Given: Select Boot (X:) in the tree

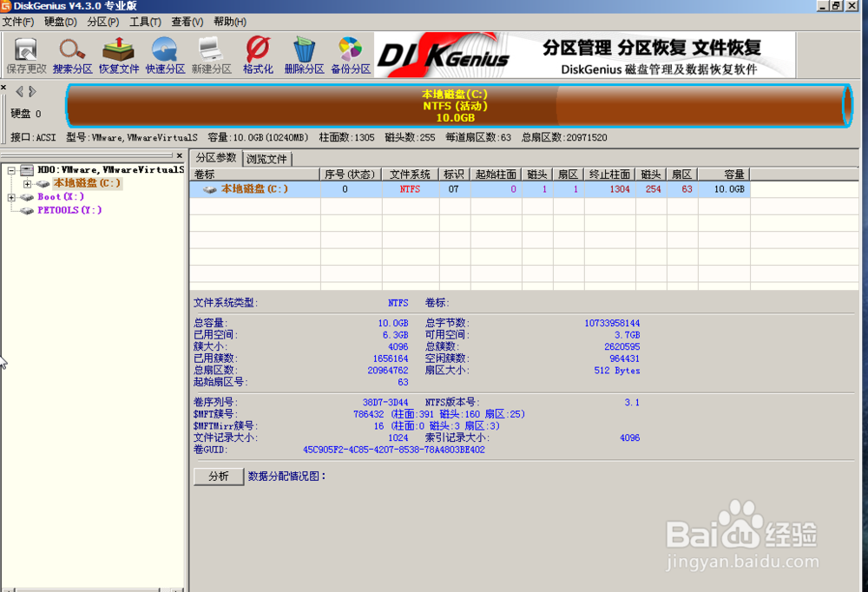Looking at the screenshot, I should (61, 196).
